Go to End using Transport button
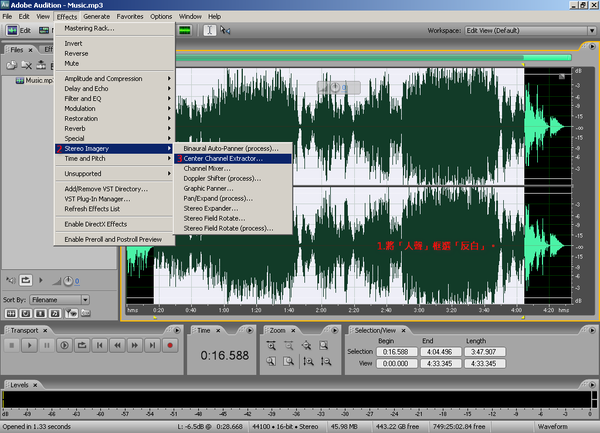The height and width of the screenshot is (433, 600). pos(152,345)
